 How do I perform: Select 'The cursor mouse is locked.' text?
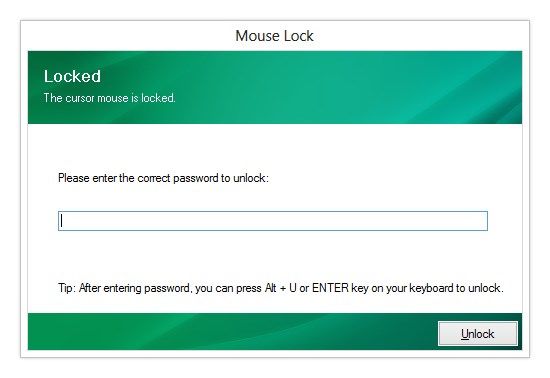[x=109, y=98]
